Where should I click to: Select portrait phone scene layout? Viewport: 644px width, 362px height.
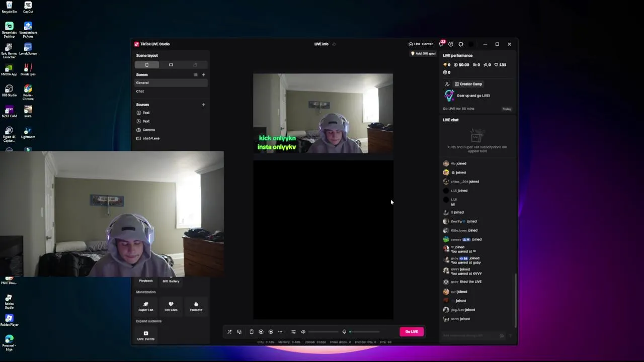tap(147, 65)
